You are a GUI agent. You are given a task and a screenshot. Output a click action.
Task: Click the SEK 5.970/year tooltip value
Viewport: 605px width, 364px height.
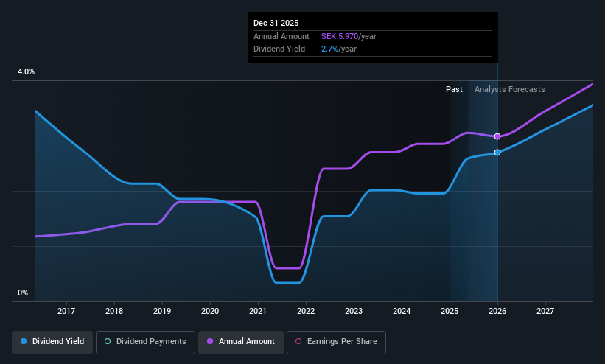349,36
